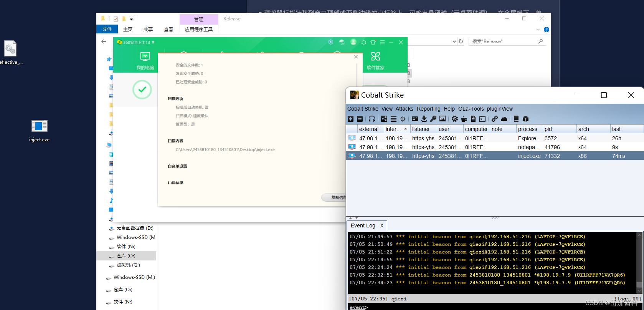Click the book Help icon in Cobalt Strike
Image resolution: width=644 pixels, height=310 pixels.
click(516, 119)
